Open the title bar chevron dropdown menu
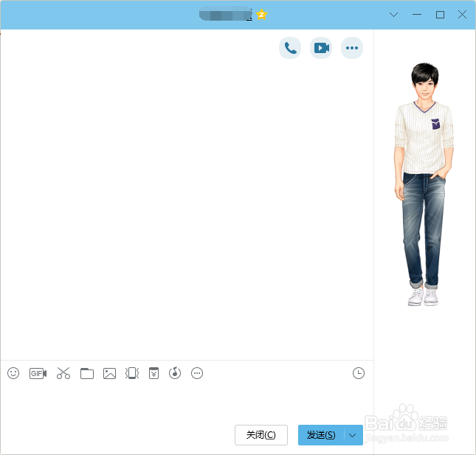 point(394,15)
